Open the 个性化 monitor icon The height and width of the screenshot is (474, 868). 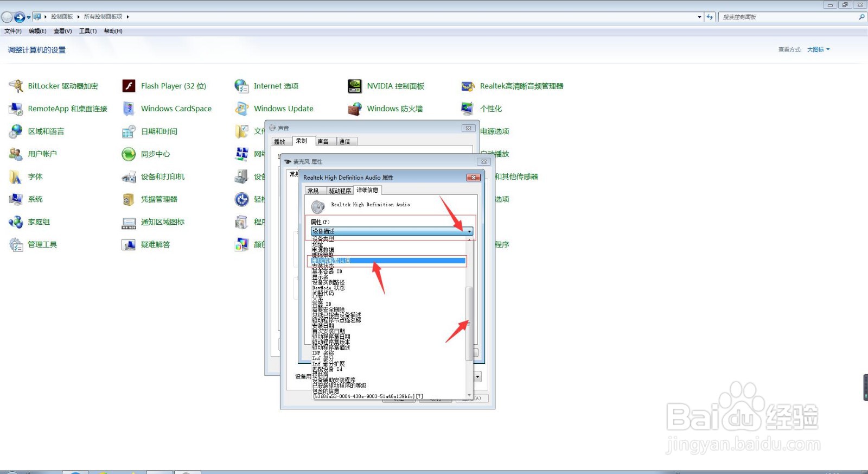pyautogui.click(x=468, y=109)
